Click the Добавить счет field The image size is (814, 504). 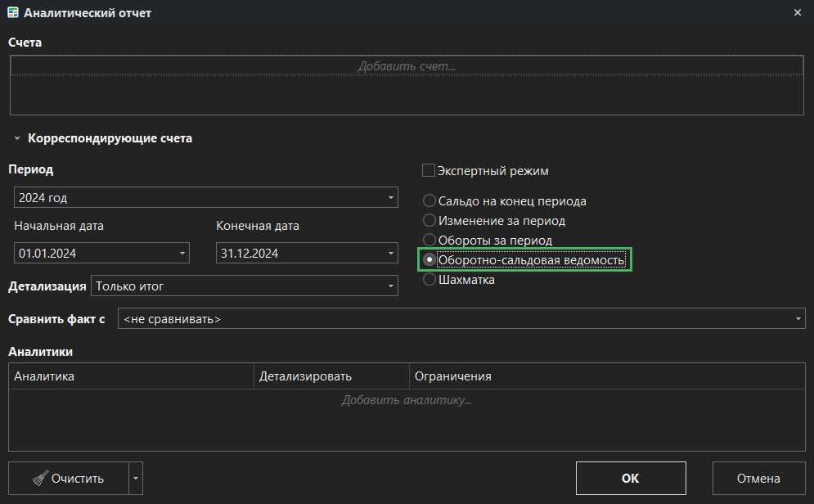point(406,66)
